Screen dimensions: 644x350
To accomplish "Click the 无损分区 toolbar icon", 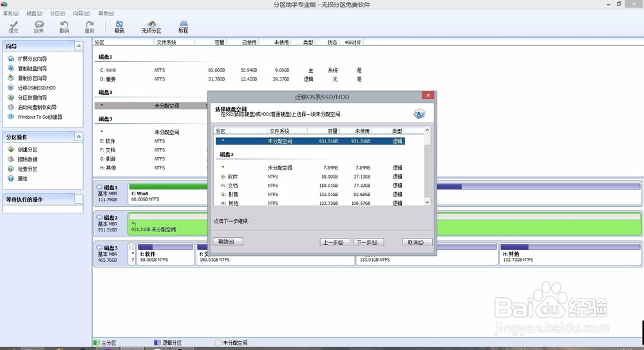I will (x=151, y=24).
